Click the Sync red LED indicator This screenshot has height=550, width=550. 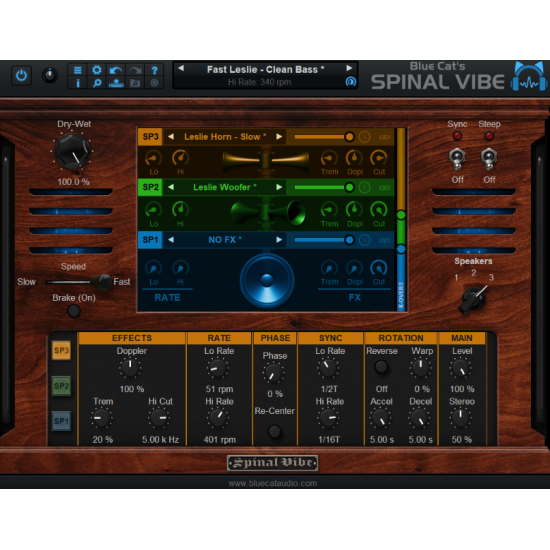[457, 136]
